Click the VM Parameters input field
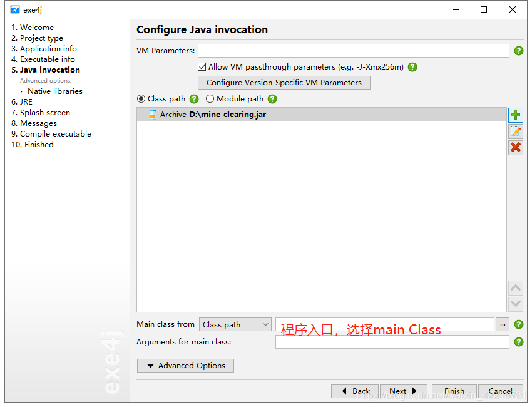The width and height of the screenshot is (532, 407). (353, 51)
